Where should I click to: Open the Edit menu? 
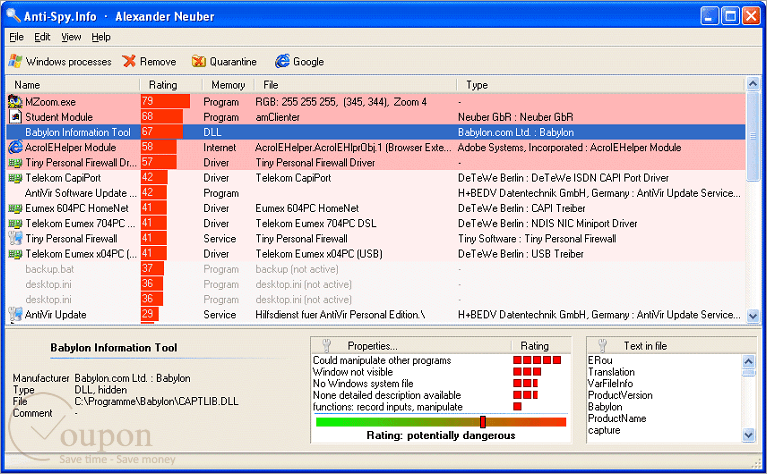click(x=42, y=37)
